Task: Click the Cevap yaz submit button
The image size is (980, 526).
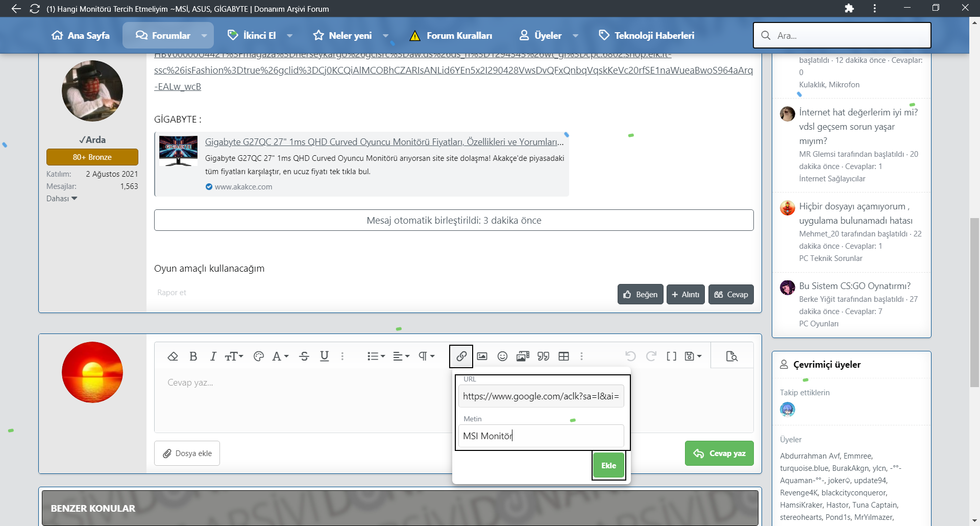Action: (x=719, y=453)
